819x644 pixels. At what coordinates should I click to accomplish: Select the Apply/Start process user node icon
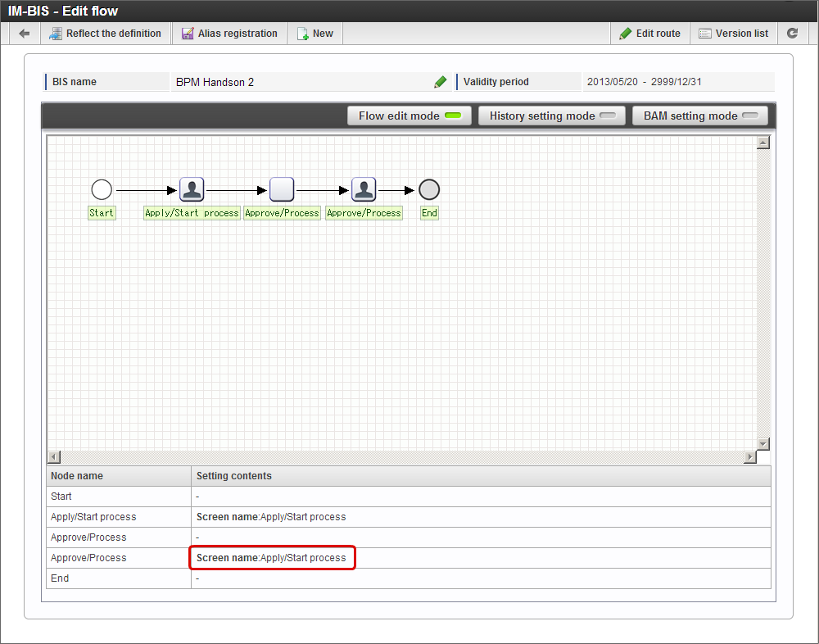(192, 190)
